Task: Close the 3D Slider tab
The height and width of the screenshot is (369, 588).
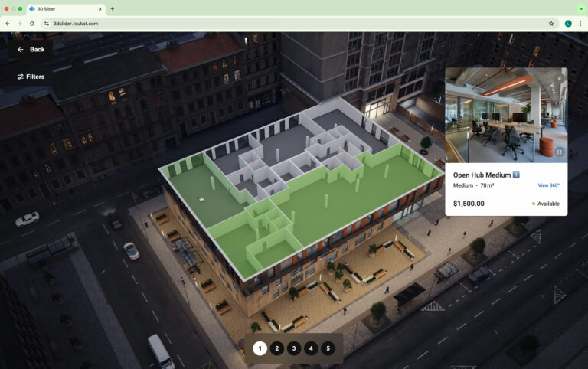Action: 100,9
